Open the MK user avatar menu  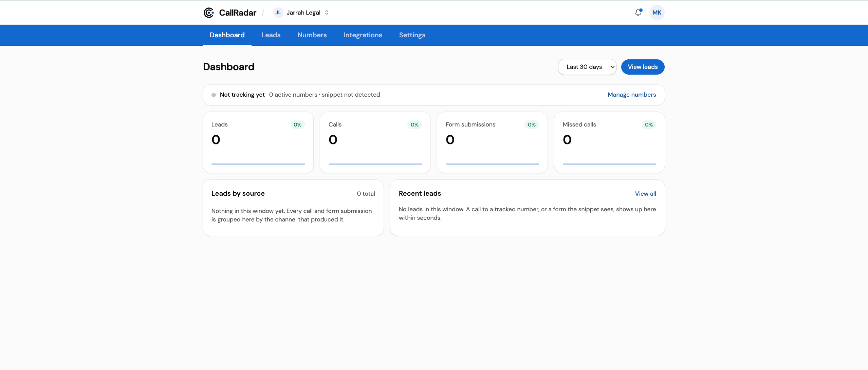click(x=657, y=13)
